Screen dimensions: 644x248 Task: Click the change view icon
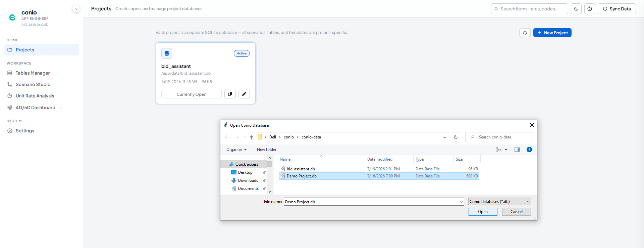(x=499, y=150)
